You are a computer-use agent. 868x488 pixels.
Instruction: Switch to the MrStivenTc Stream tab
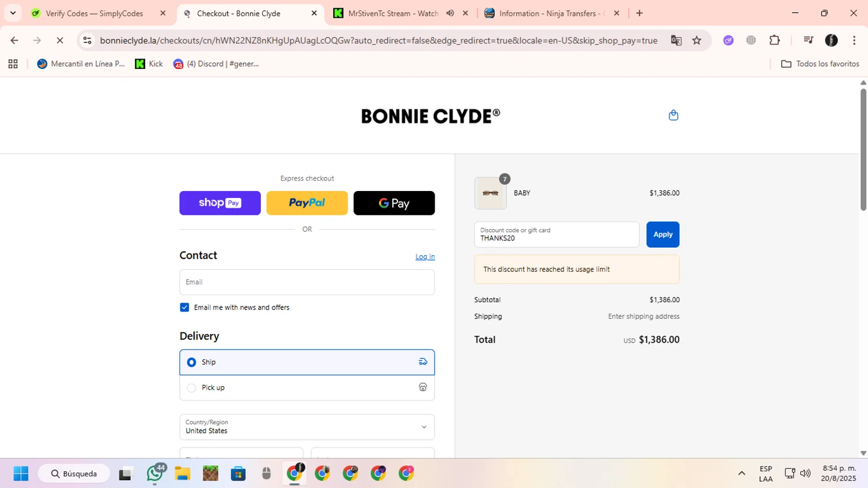(393, 13)
